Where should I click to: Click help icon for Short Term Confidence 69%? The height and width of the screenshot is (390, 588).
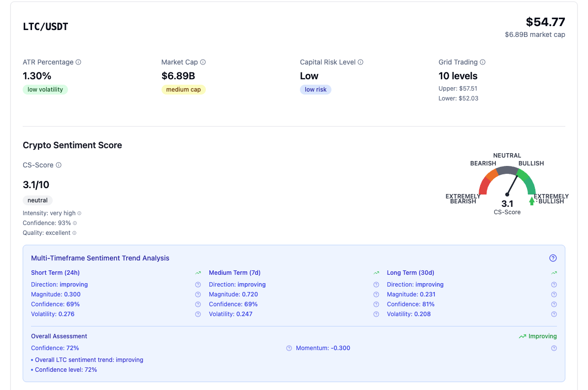point(198,304)
